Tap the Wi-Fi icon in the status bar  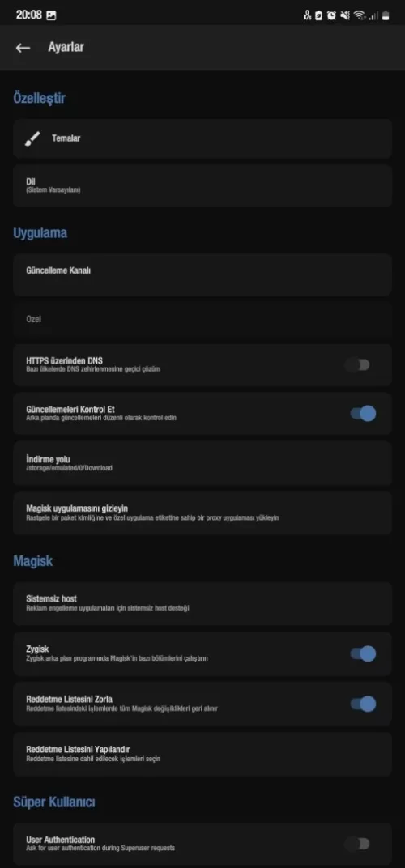point(360,15)
